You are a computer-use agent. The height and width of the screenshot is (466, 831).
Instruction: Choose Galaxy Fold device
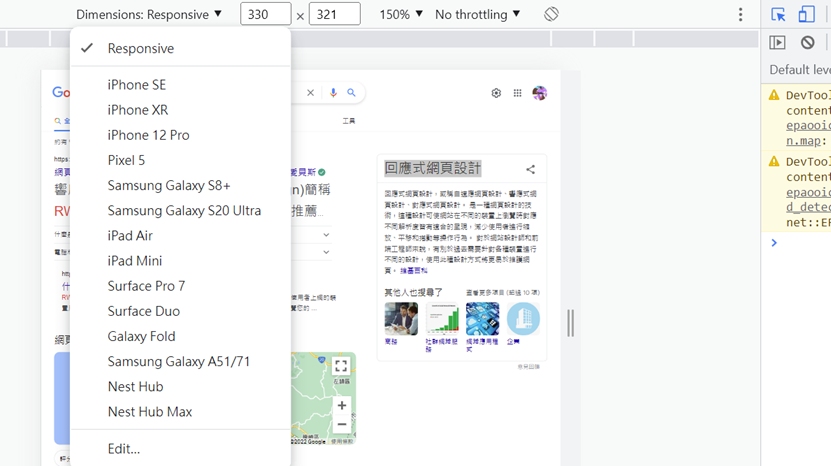coord(180,337)
